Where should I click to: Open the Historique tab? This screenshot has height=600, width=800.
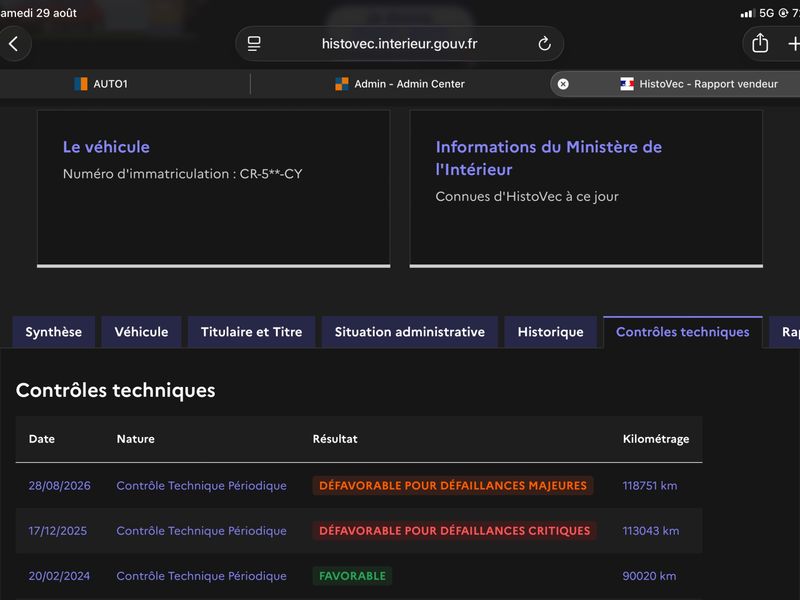coord(551,332)
